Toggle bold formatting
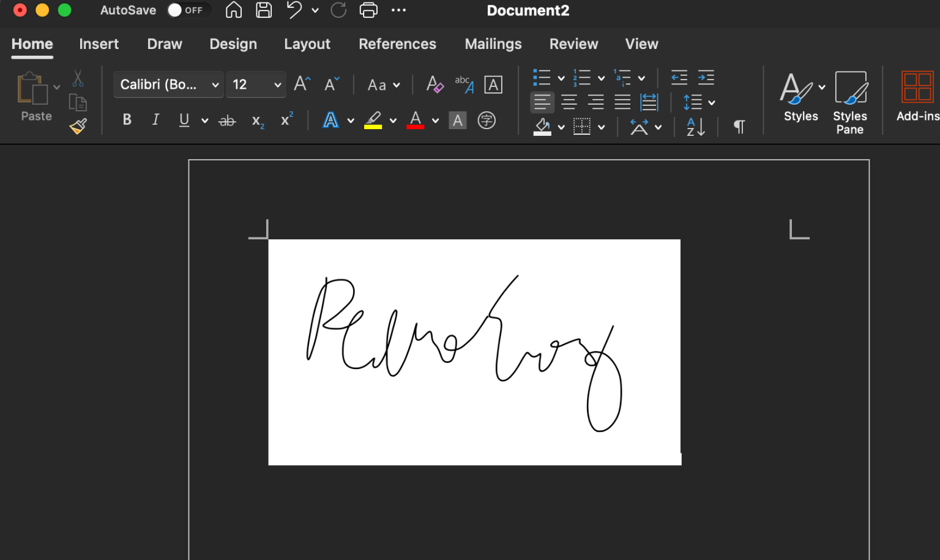The image size is (940, 560). pyautogui.click(x=127, y=120)
